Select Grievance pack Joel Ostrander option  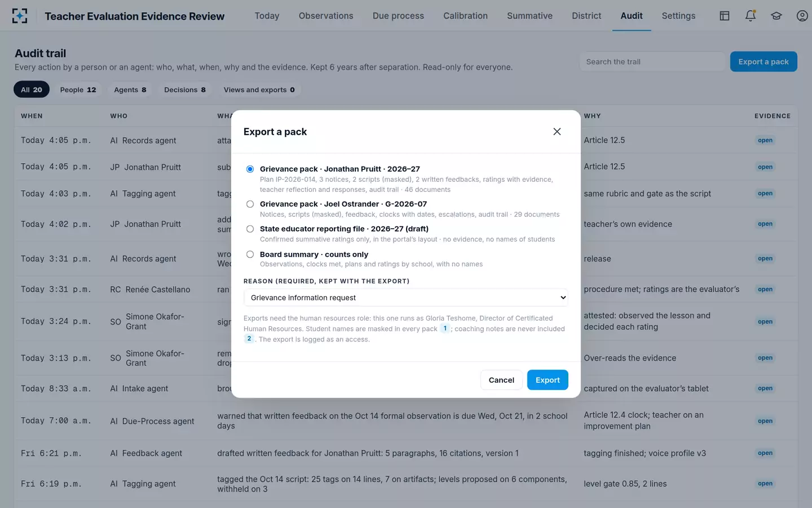coord(250,204)
